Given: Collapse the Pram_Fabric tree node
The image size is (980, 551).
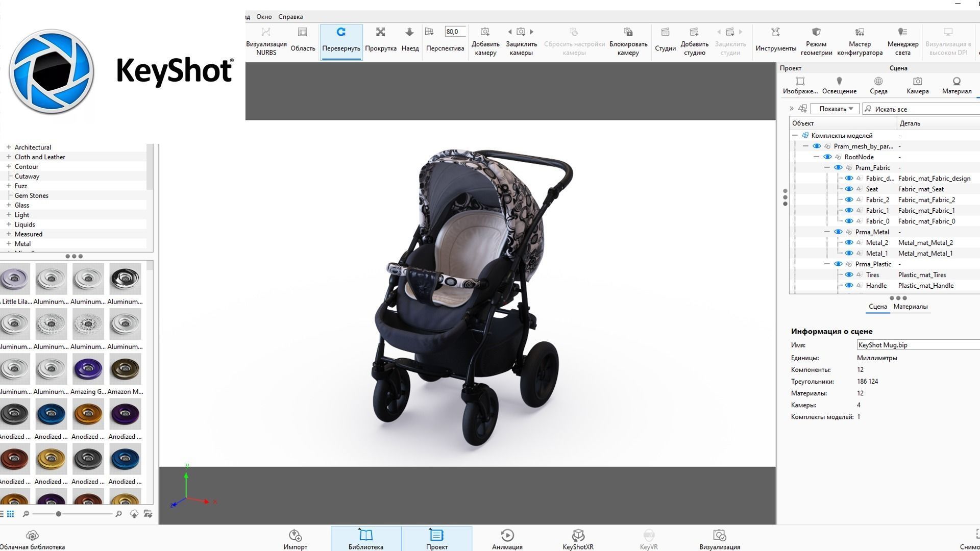Looking at the screenshot, I should [x=827, y=167].
